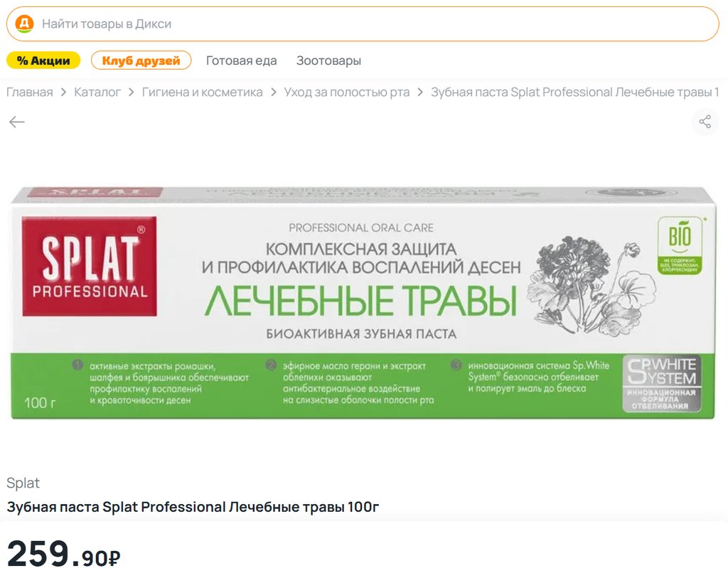Select the 'Зоотовары' category

pos(328,60)
